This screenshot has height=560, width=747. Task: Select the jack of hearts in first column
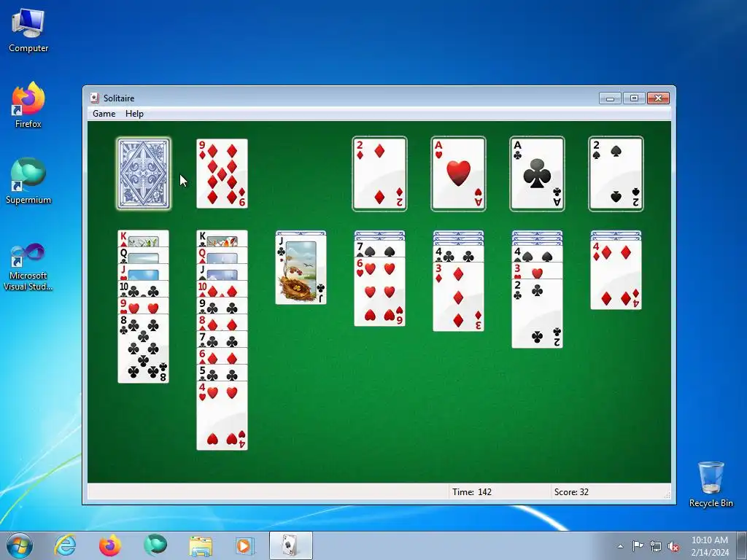pos(144,272)
